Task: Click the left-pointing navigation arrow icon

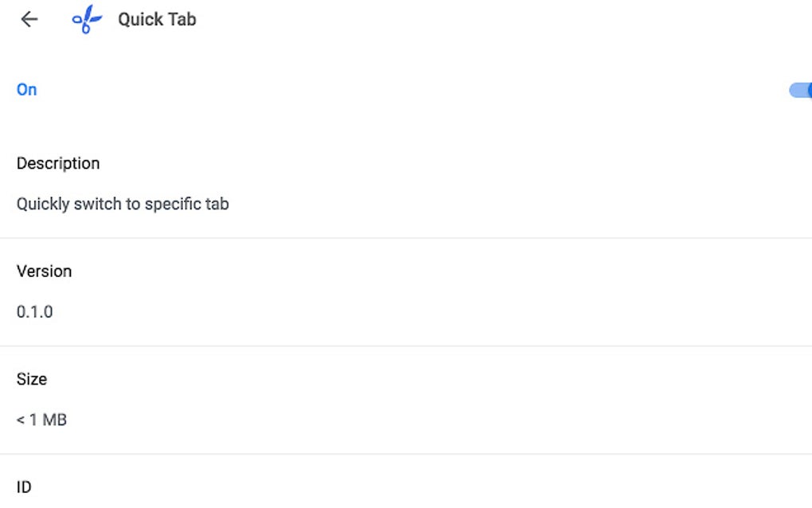Action: (x=29, y=19)
